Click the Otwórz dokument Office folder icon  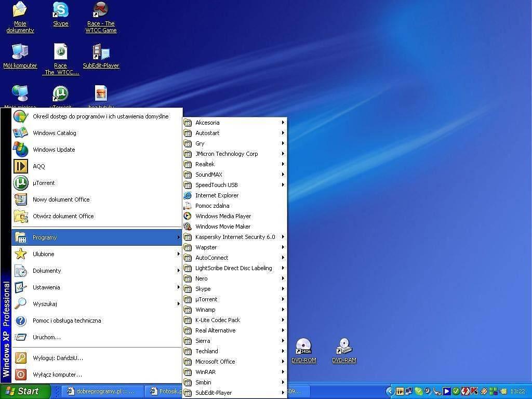tap(21, 216)
